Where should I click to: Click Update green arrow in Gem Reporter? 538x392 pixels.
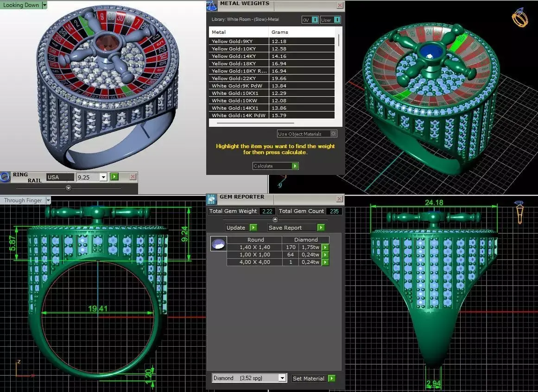pos(253,228)
